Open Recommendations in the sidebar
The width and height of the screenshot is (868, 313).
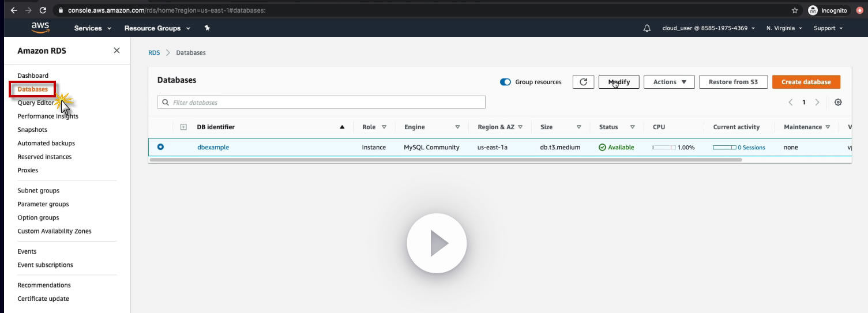[x=44, y=285]
